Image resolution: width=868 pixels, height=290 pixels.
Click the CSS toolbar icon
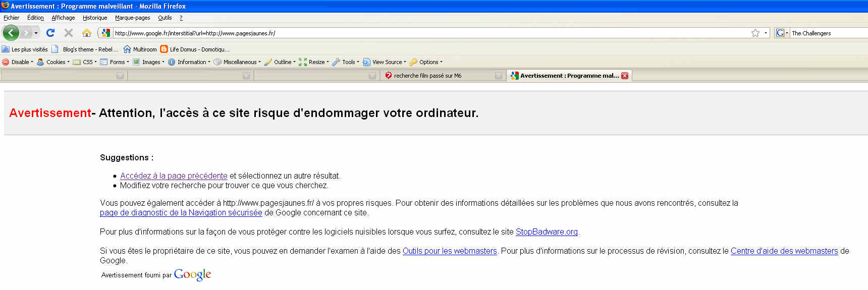point(77,62)
